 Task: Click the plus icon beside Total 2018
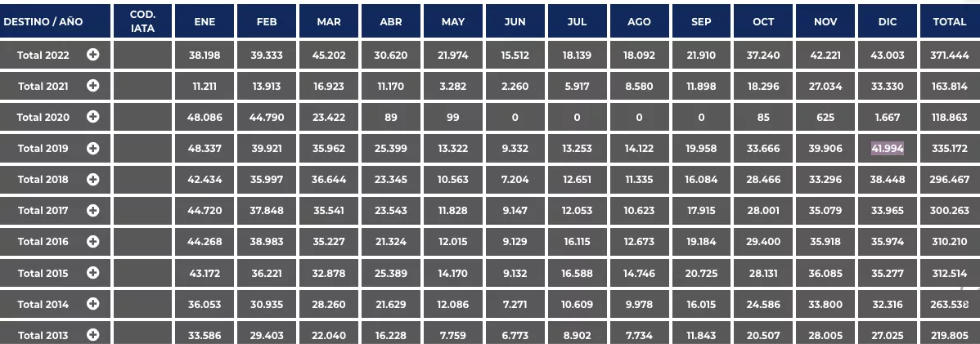[x=93, y=179]
